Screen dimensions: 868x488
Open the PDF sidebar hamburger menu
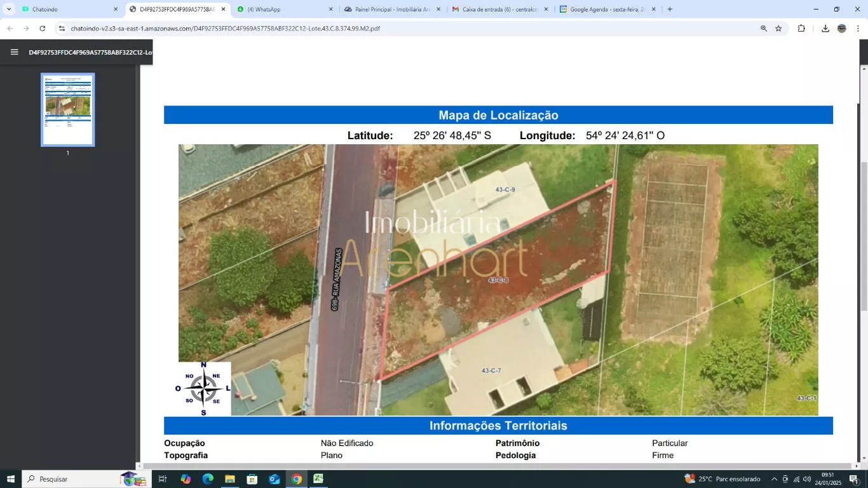pyautogui.click(x=14, y=52)
